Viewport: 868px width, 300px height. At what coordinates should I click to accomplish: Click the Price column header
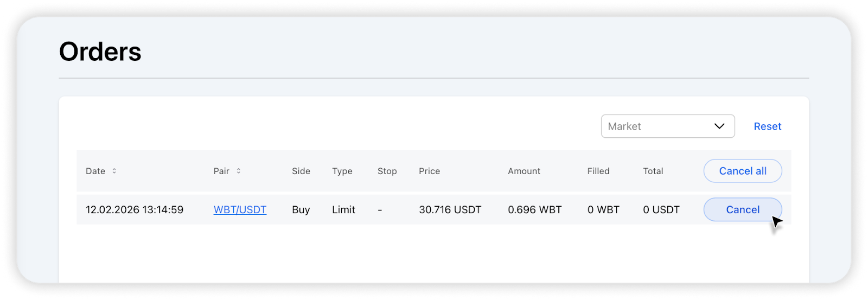tap(429, 171)
